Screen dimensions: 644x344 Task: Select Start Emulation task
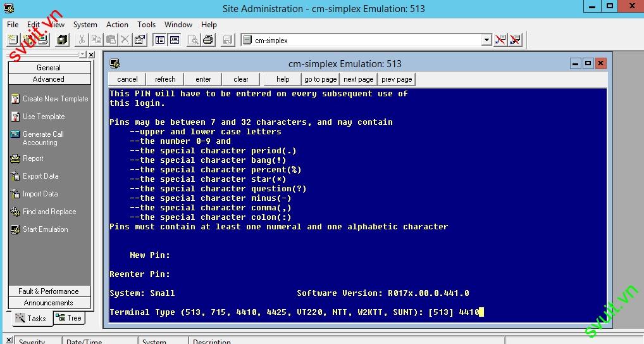(x=39, y=229)
